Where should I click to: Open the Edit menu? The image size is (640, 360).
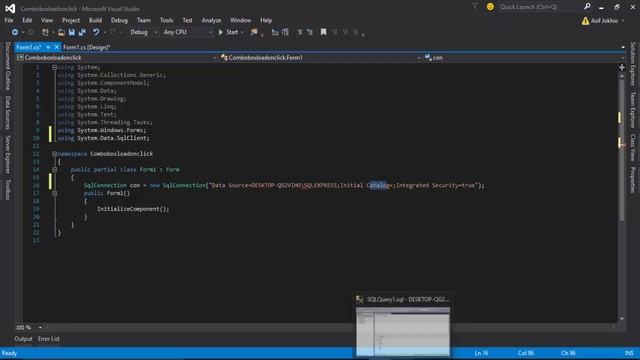tap(27, 20)
